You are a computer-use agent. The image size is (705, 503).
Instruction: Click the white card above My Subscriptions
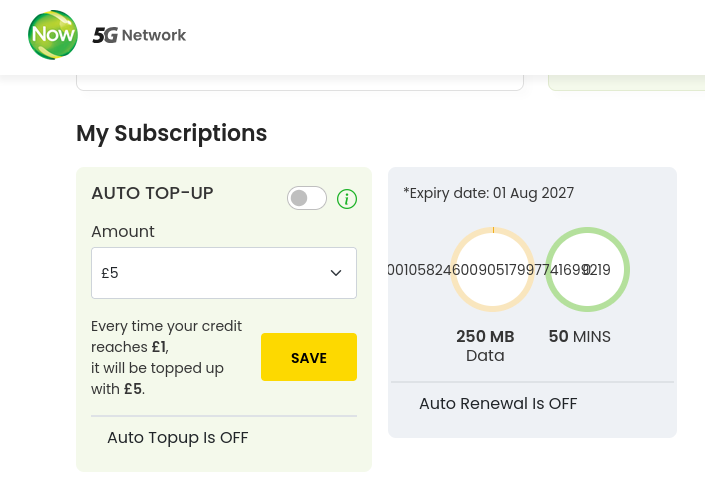pyautogui.click(x=300, y=82)
